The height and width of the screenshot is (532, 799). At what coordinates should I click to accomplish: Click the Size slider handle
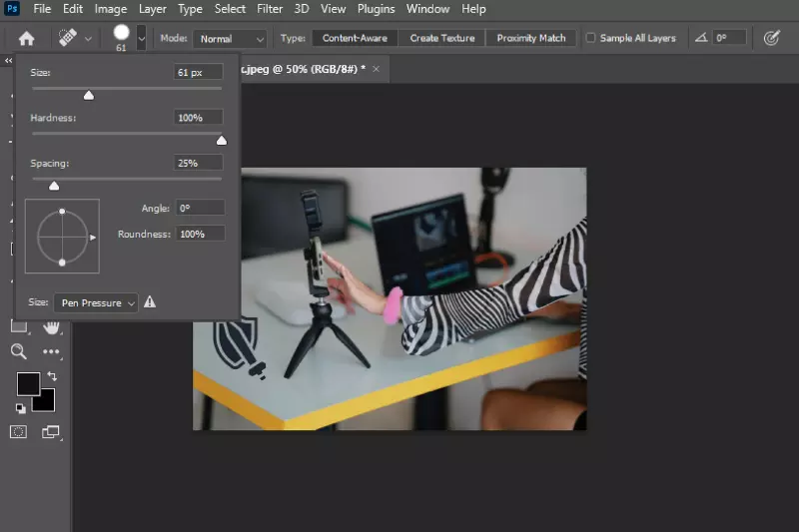[x=89, y=95]
